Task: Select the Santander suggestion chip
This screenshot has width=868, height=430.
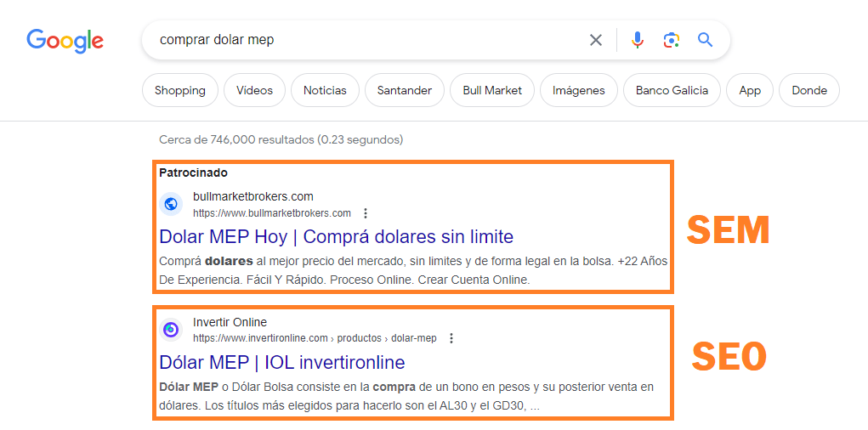Action: (405, 90)
